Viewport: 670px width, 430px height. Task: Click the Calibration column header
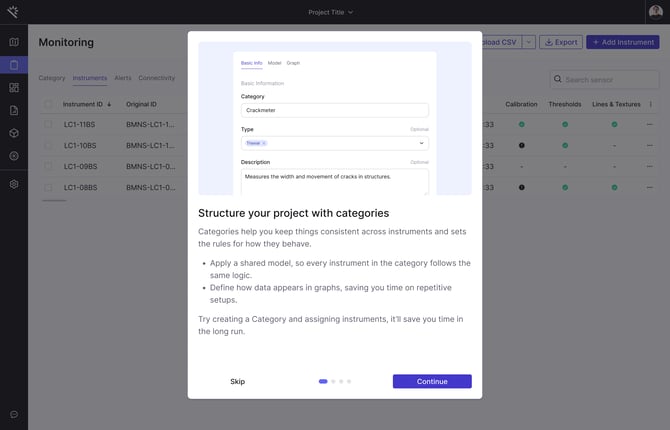[521, 104]
